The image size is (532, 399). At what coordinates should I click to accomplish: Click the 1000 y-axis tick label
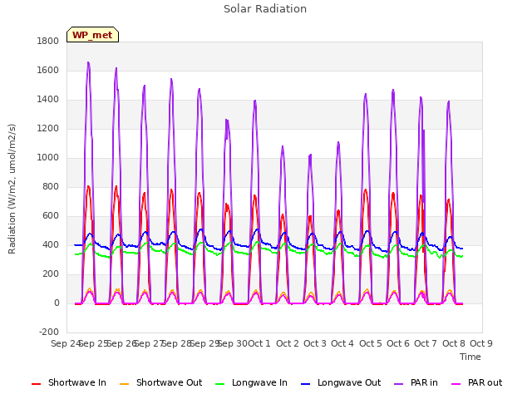point(48,158)
